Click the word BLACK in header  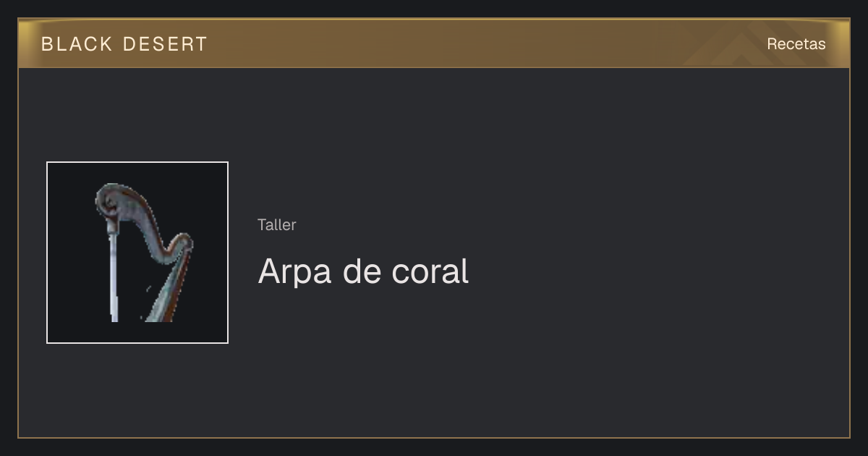point(77,44)
